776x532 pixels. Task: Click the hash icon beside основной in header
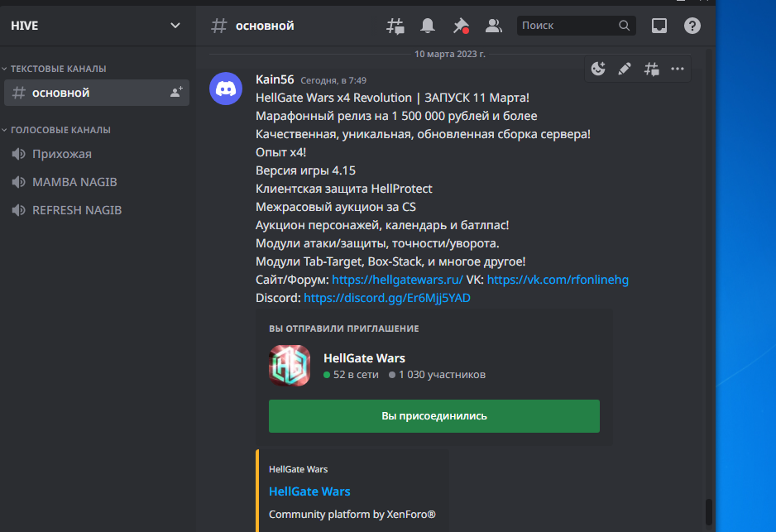tap(218, 26)
